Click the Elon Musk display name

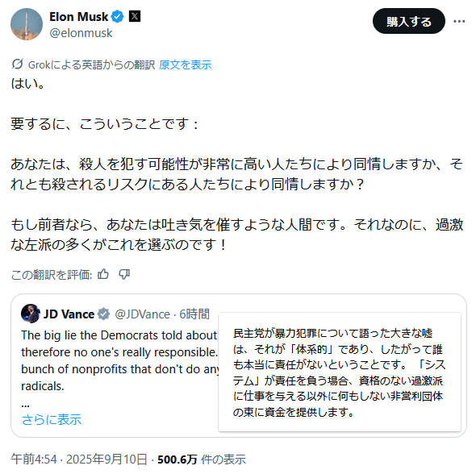[78, 17]
